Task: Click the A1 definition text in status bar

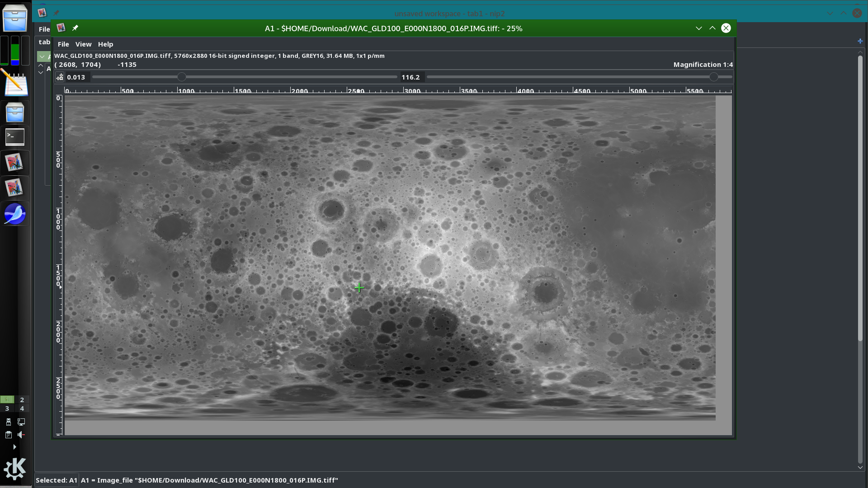Action: click(x=210, y=480)
